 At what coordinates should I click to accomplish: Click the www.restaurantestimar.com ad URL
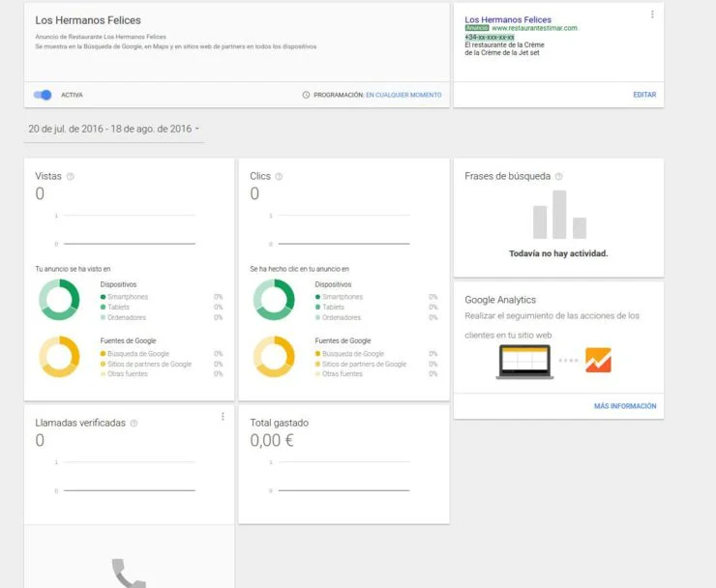534,28
